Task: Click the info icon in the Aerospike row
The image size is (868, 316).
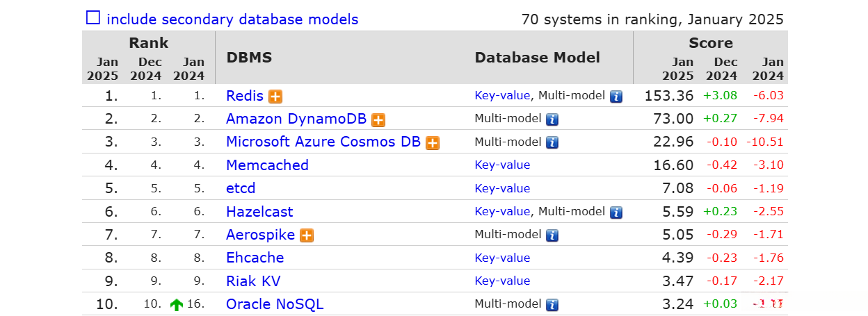Action: 552,235
